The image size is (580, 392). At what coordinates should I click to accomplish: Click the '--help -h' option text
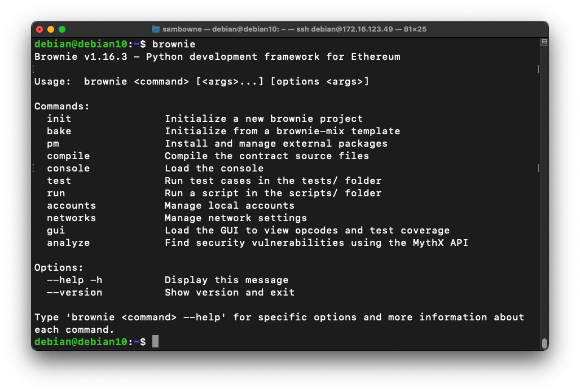(x=74, y=280)
